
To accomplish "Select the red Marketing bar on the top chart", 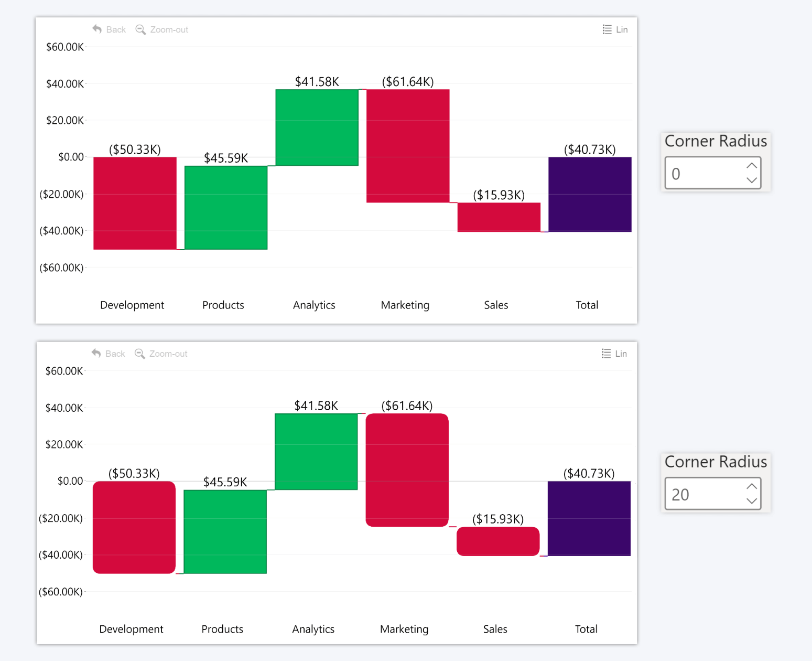I will coord(407,144).
